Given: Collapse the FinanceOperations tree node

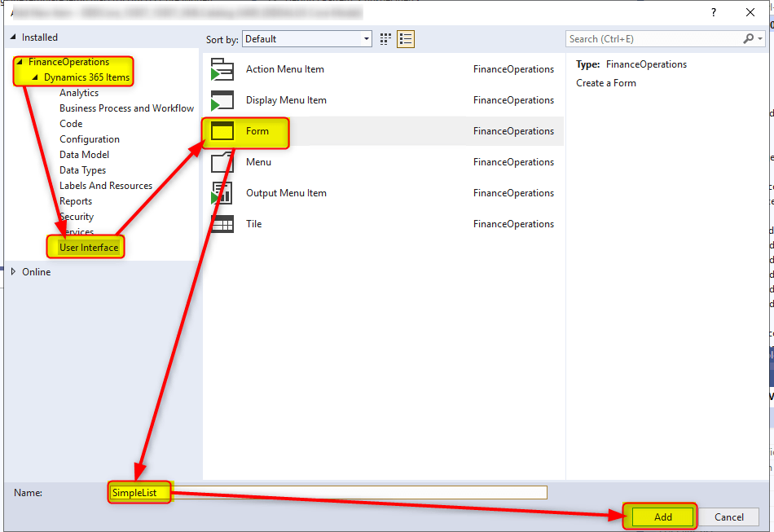Looking at the screenshot, I should pos(20,63).
